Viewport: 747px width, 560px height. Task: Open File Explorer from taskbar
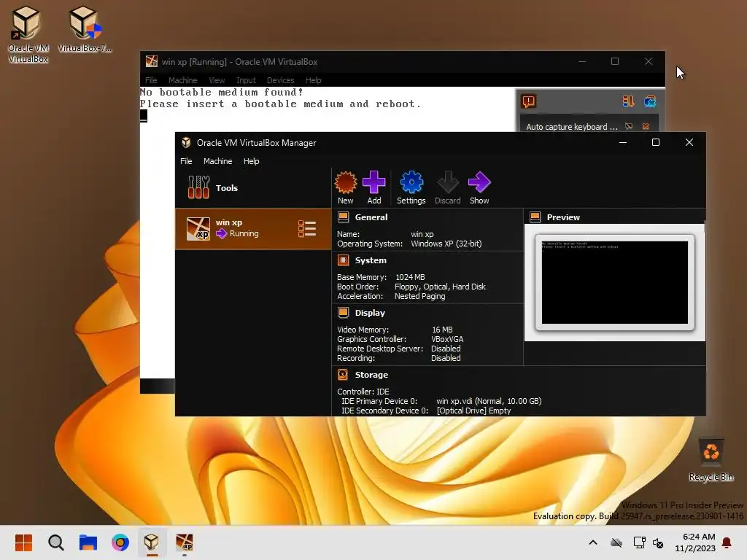click(88, 542)
